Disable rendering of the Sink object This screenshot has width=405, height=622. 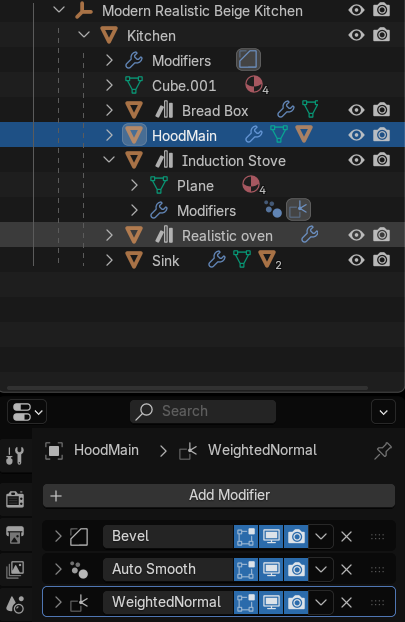click(x=382, y=260)
